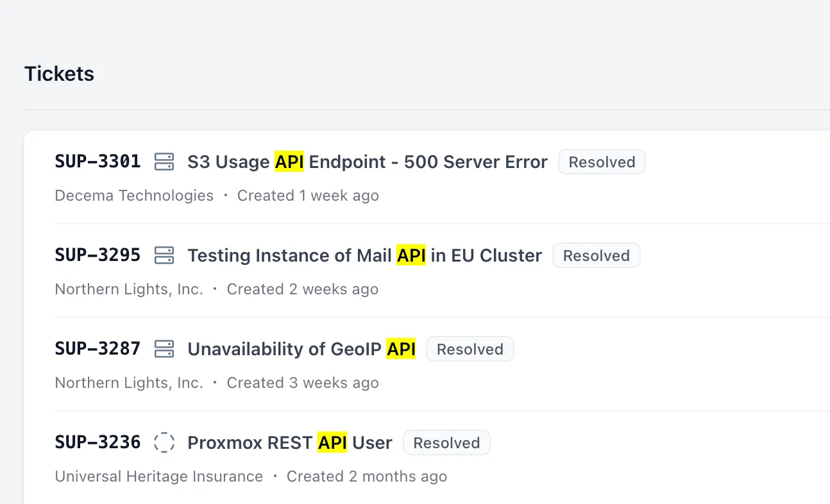Image resolution: width=830 pixels, height=504 pixels.
Task: Click the Testing Instance of Mail API title
Action: (364, 255)
